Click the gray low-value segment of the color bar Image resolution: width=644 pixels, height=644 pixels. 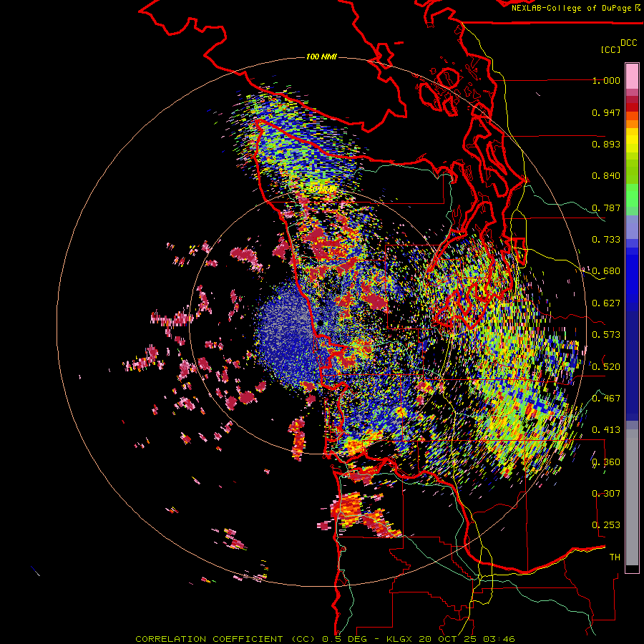(632, 497)
